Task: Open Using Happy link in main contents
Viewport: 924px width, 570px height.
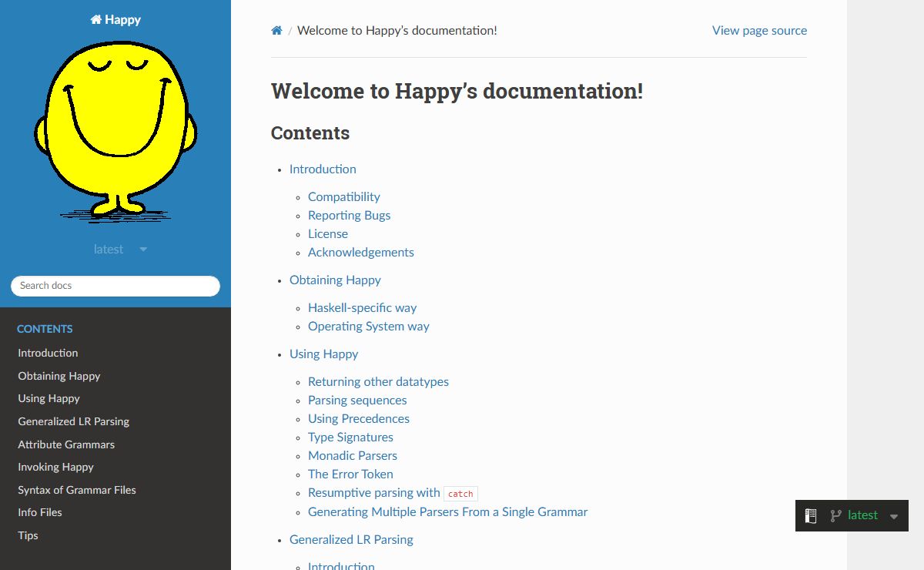Action: coord(323,354)
